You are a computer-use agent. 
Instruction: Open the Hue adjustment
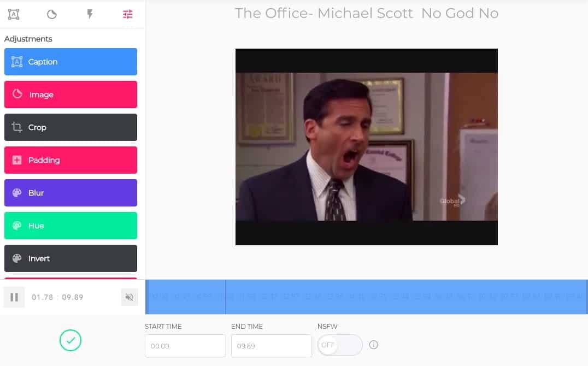coord(70,226)
